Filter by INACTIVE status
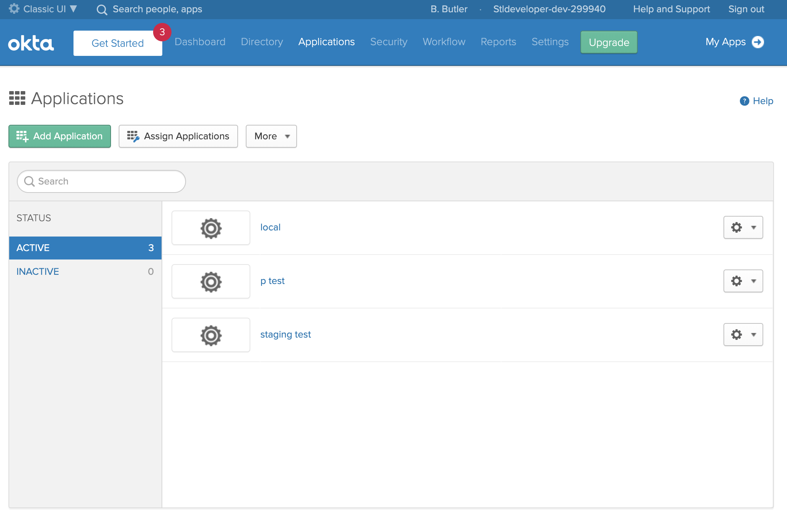Screen dimensions: 787x532 85,272
